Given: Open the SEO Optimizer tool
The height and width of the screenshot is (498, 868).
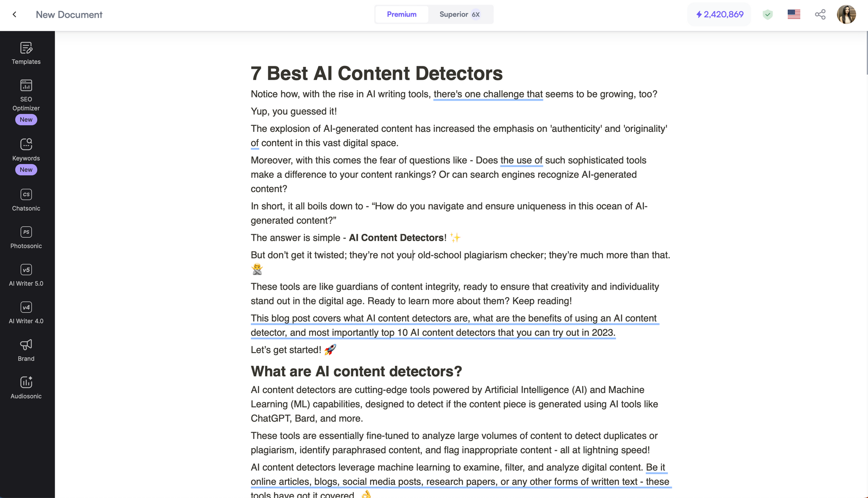Looking at the screenshot, I should pyautogui.click(x=26, y=95).
